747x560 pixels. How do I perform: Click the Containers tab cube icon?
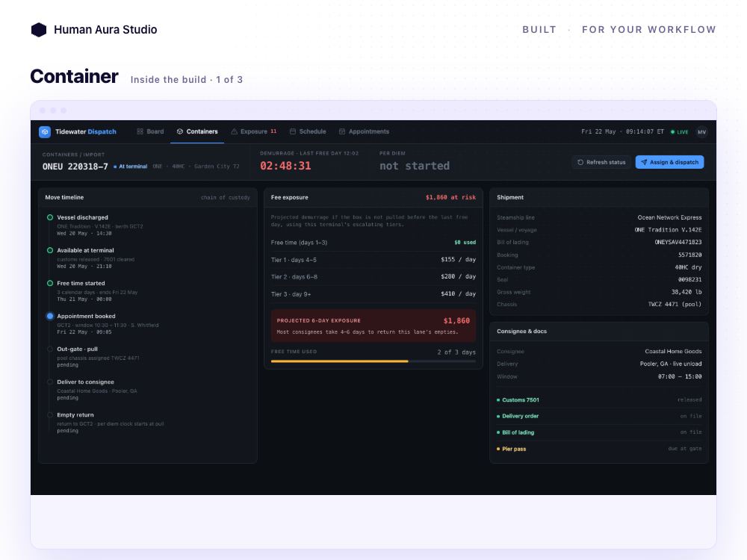point(179,131)
